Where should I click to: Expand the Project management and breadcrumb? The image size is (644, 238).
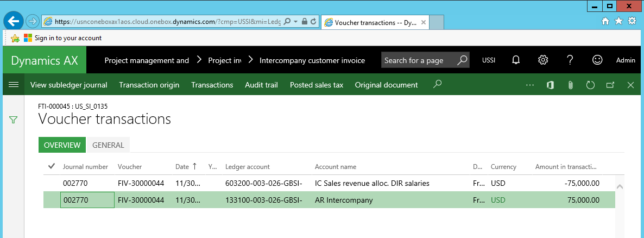click(x=147, y=60)
